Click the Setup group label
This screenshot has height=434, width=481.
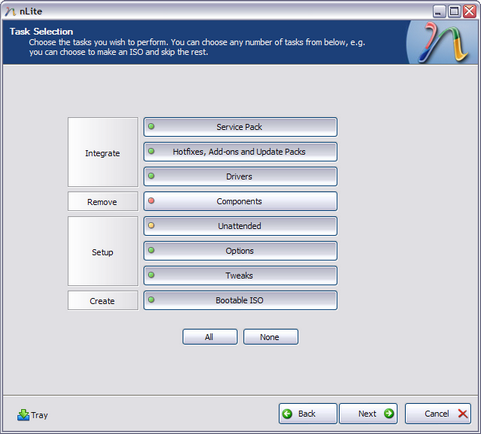click(x=103, y=251)
